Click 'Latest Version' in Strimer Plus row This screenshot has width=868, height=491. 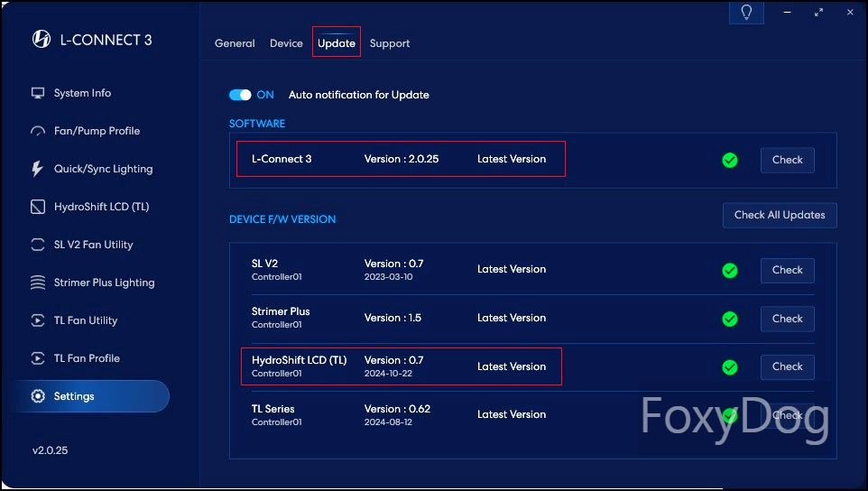[512, 318]
